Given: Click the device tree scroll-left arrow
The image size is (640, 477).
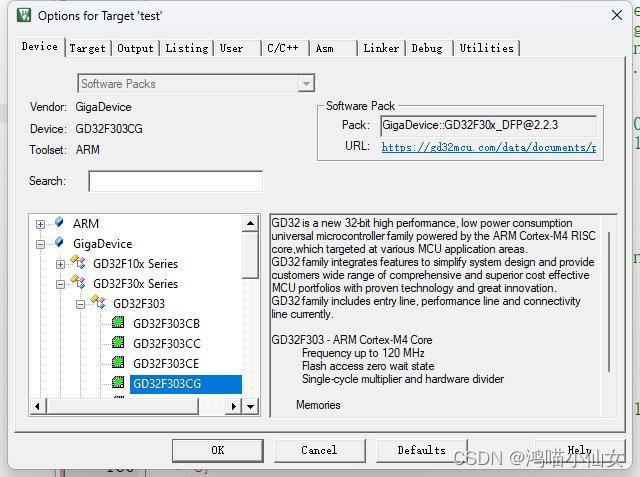Looking at the screenshot, I should pyautogui.click(x=38, y=406).
